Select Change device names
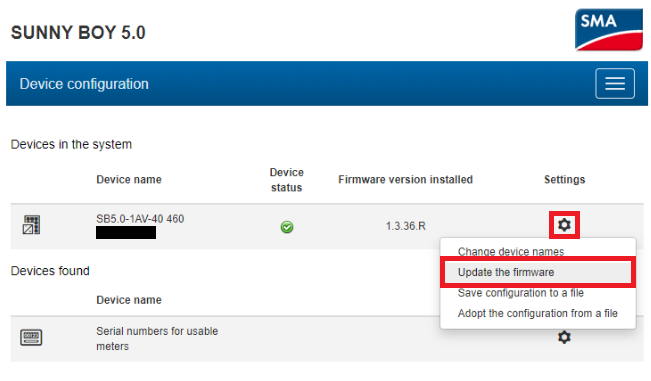651x381 pixels. point(511,252)
